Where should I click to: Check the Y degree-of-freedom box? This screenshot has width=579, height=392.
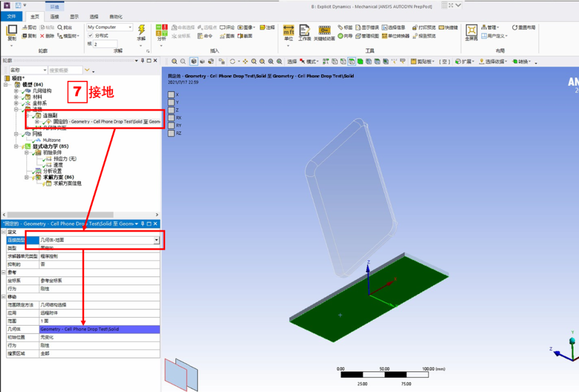tap(171, 102)
